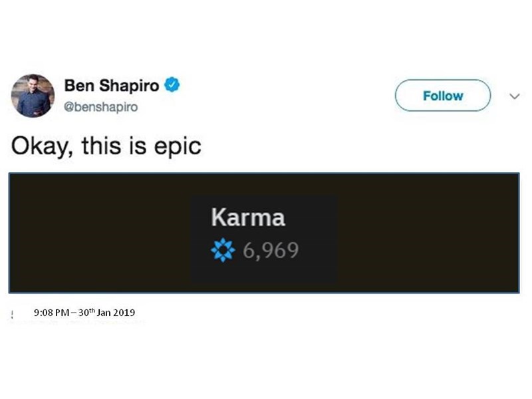Click the @benshapiro handle
The width and height of the screenshot is (532, 399).
click(x=101, y=106)
